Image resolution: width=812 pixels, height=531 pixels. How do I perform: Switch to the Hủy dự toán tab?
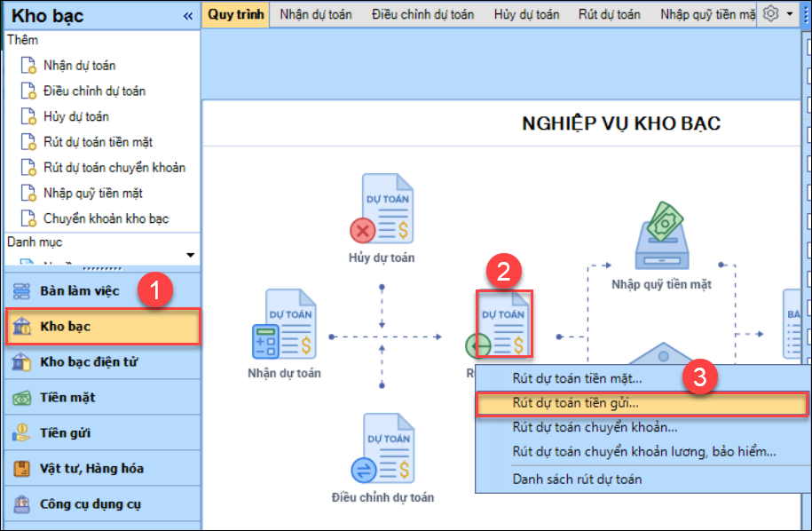point(526,14)
